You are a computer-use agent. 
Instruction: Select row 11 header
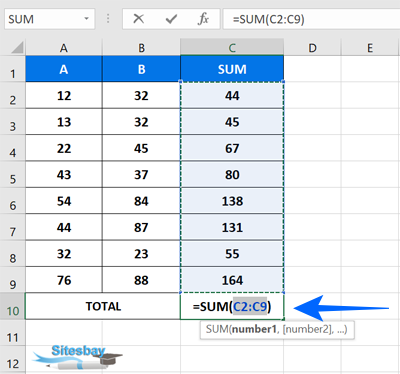[x=13, y=333]
